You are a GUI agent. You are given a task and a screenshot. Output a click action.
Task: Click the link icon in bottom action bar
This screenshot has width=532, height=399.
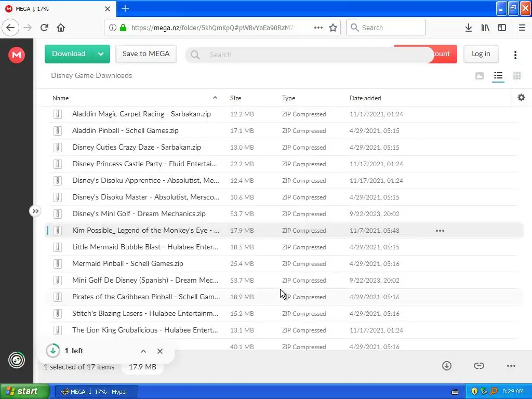click(478, 365)
